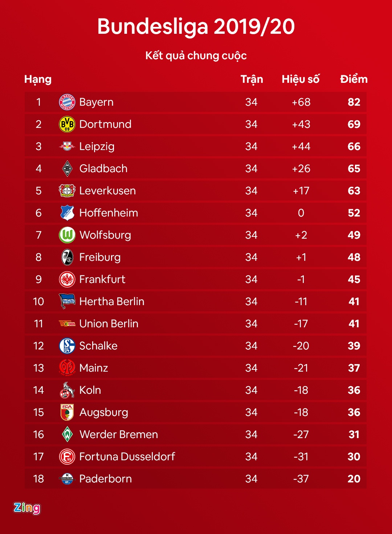Viewport: 392px width, 534px height.
Task: Click the Borussia Dortmund BVB crest
Action: click(x=67, y=124)
